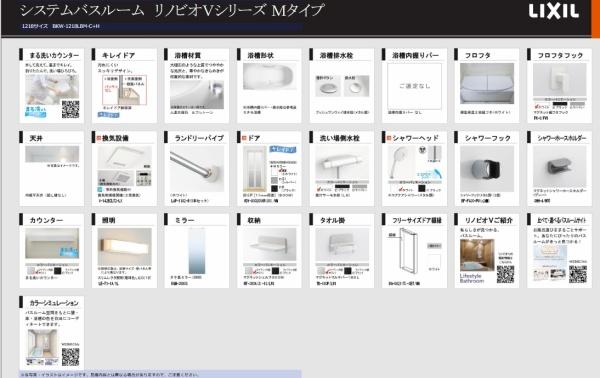This screenshot has width=600, height=378.
Task: Select the black swatch in カウンター card
Action: [x=57, y=271]
